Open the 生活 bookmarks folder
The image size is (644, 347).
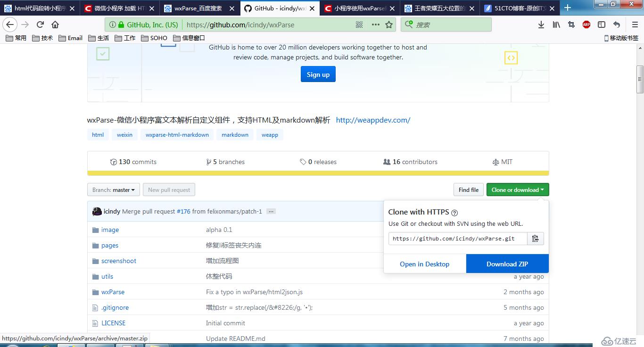[x=99, y=38]
